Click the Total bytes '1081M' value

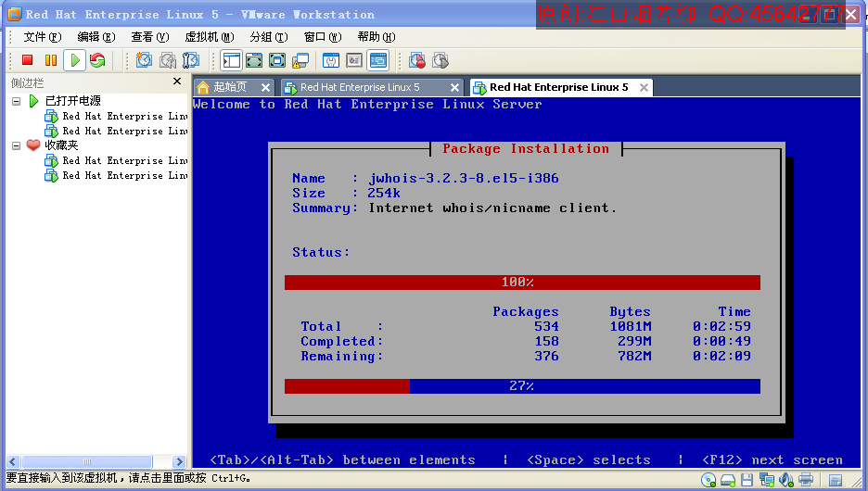(x=631, y=326)
